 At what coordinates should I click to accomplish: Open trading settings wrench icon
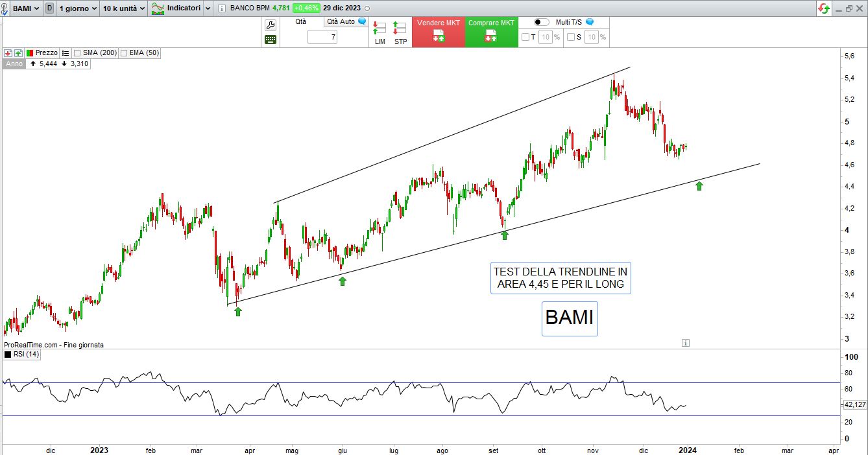tap(271, 25)
